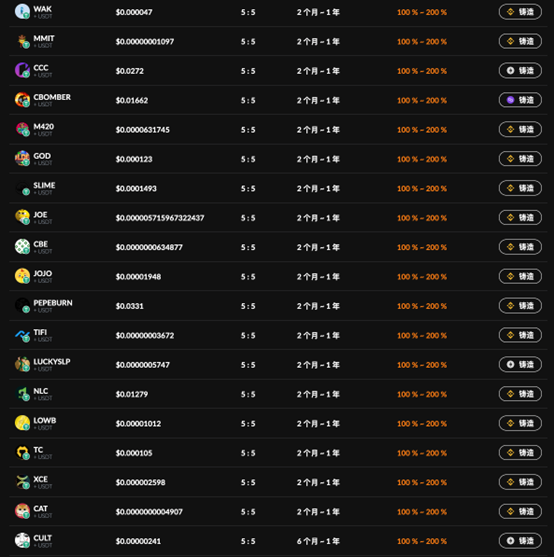This screenshot has height=557, width=554.
Task: Click the 铸造 button in SLIME row
Action: point(520,188)
